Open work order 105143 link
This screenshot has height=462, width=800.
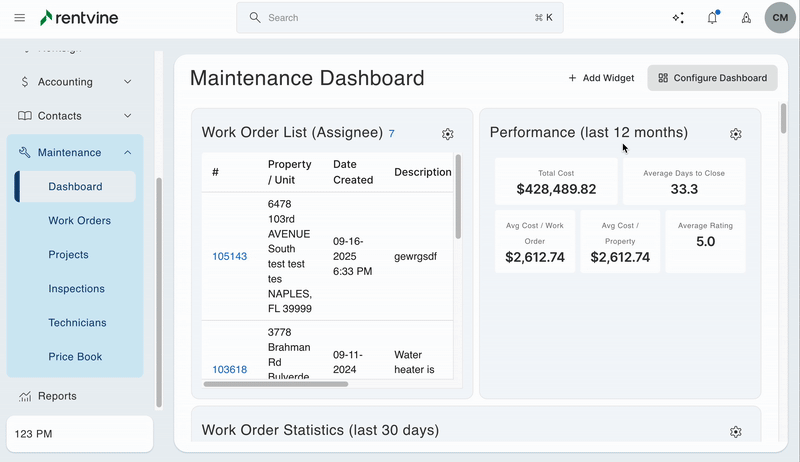(x=229, y=257)
